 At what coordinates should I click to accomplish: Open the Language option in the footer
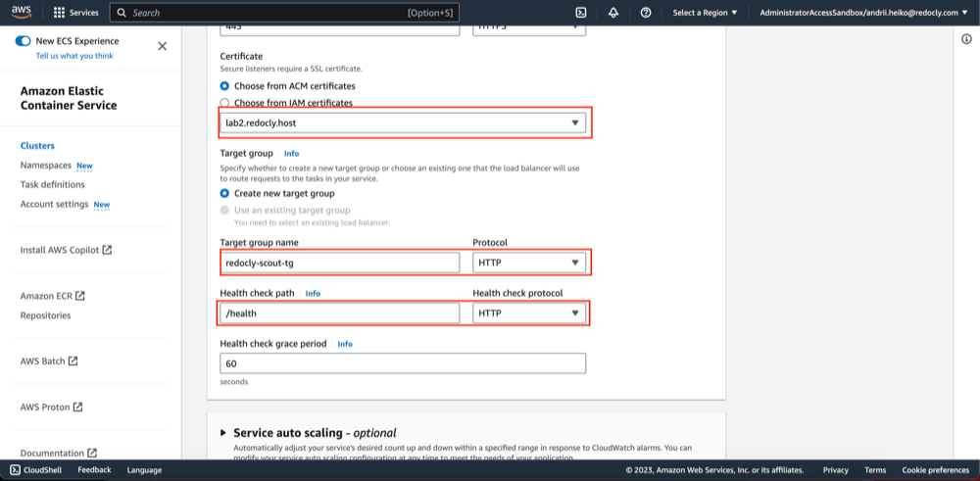(144, 470)
